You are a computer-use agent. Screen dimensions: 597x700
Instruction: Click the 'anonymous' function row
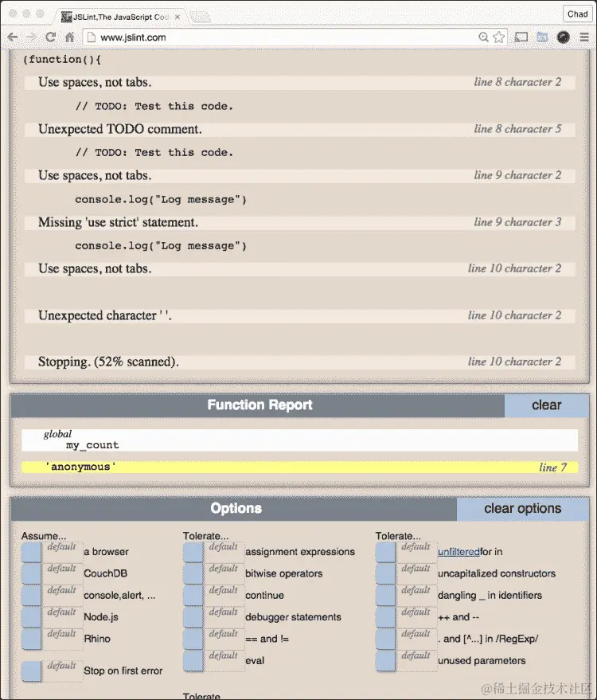[x=299, y=467]
